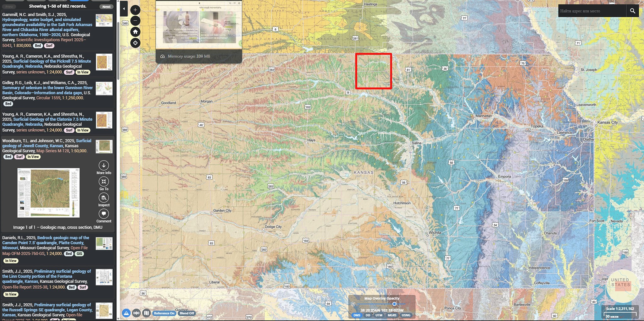This screenshot has height=321, width=644.
Task: Click thumbnail of Camden Point bedrock map record
Action: (x=104, y=243)
